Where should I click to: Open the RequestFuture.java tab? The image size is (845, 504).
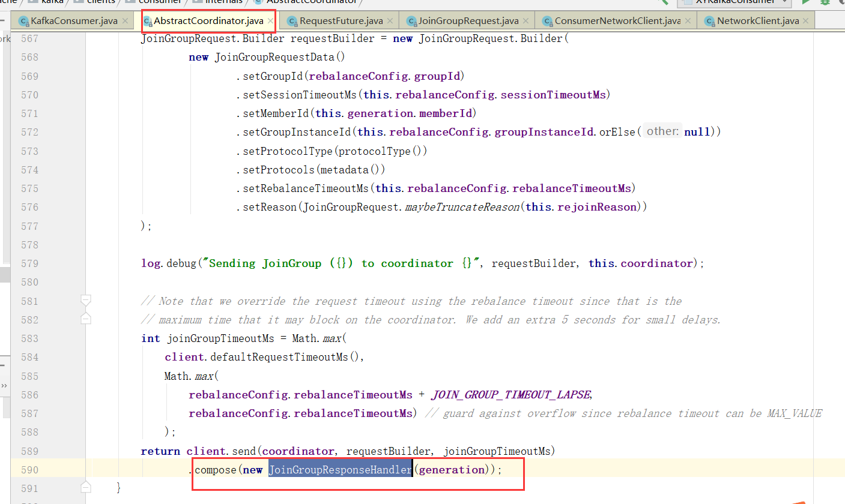341,21
